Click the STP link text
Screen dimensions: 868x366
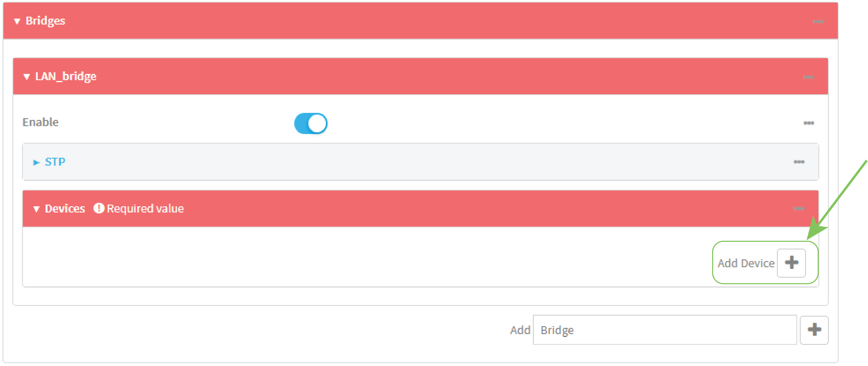[x=55, y=162]
